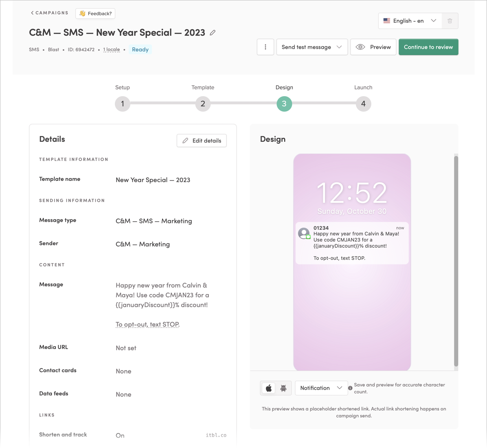Select step 2 Template in the progress bar

203,104
